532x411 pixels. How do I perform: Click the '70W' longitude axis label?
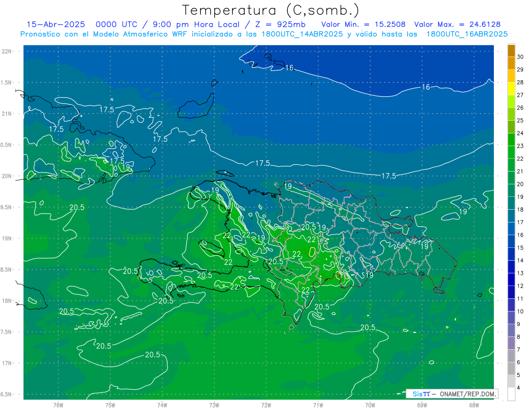(370, 405)
